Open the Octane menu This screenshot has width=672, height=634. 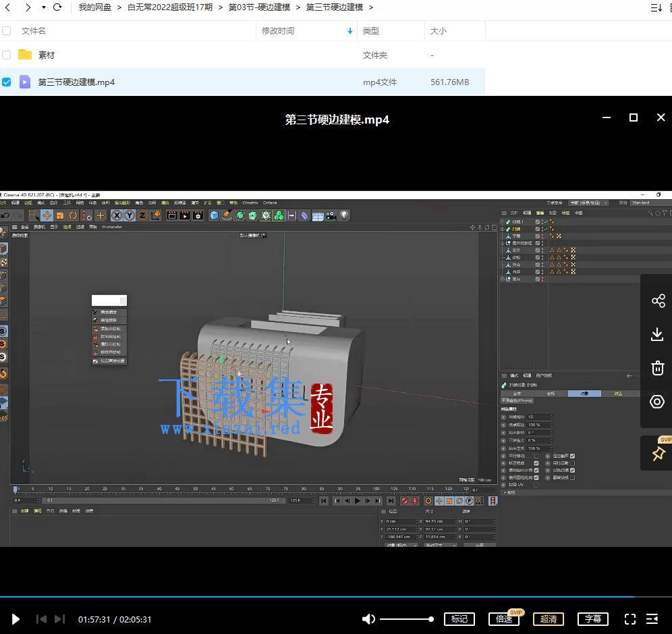(x=270, y=203)
